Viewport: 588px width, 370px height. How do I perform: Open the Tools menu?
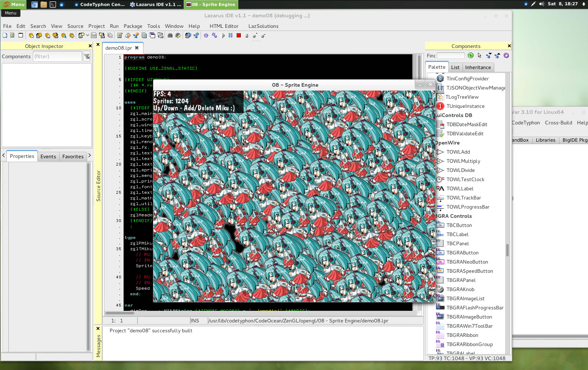154,26
